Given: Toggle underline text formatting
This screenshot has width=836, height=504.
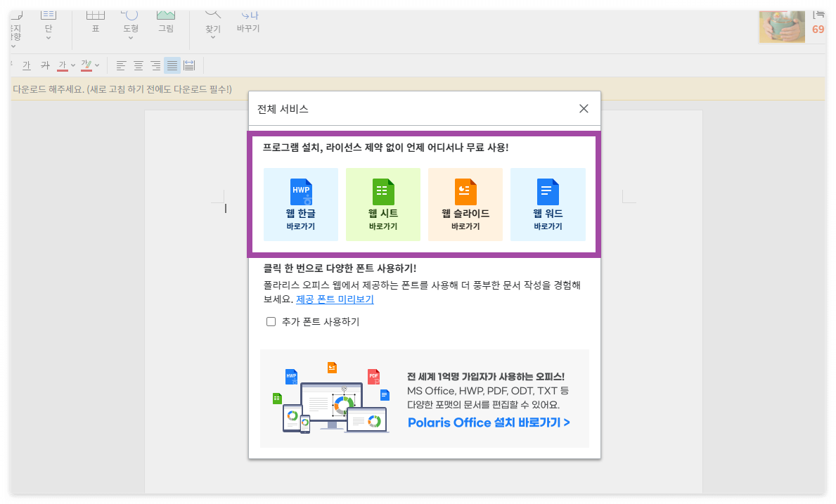Looking at the screenshot, I should tap(27, 65).
